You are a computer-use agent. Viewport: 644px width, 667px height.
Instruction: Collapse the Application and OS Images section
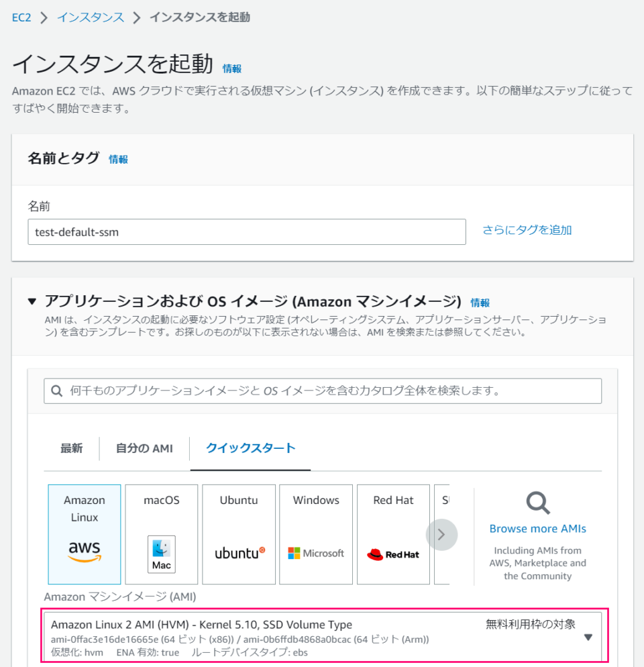pos(32,302)
